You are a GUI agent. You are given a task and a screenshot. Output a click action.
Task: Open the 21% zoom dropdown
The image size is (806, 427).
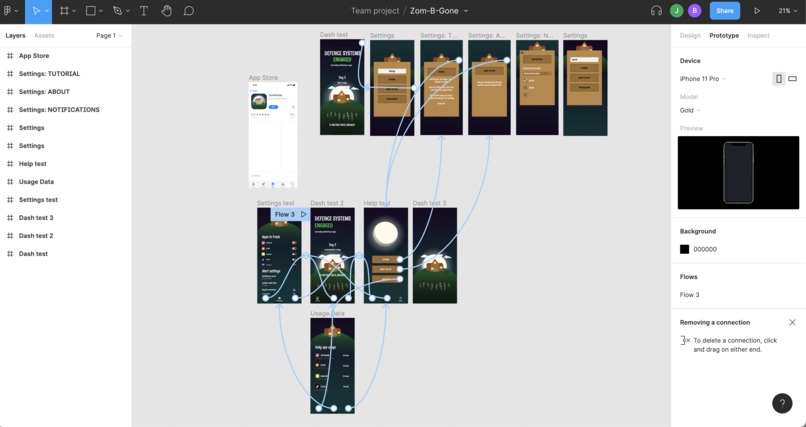point(787,11)
